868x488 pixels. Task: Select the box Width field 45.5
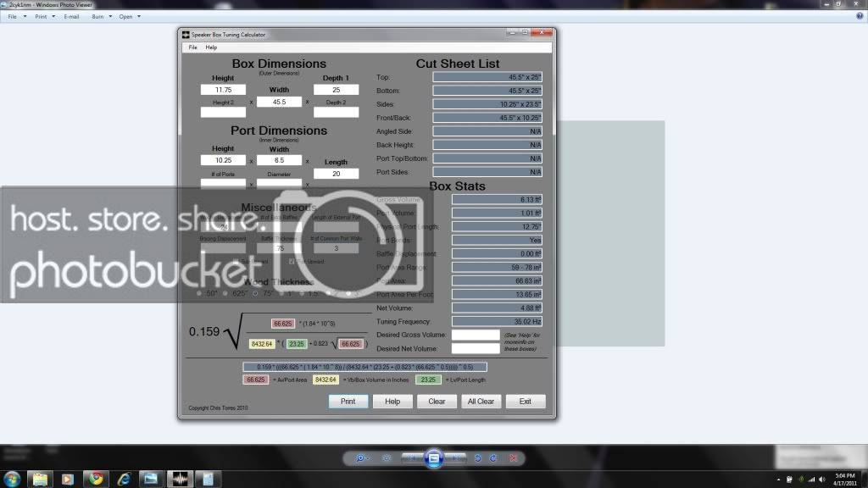(x=279, y=102)
